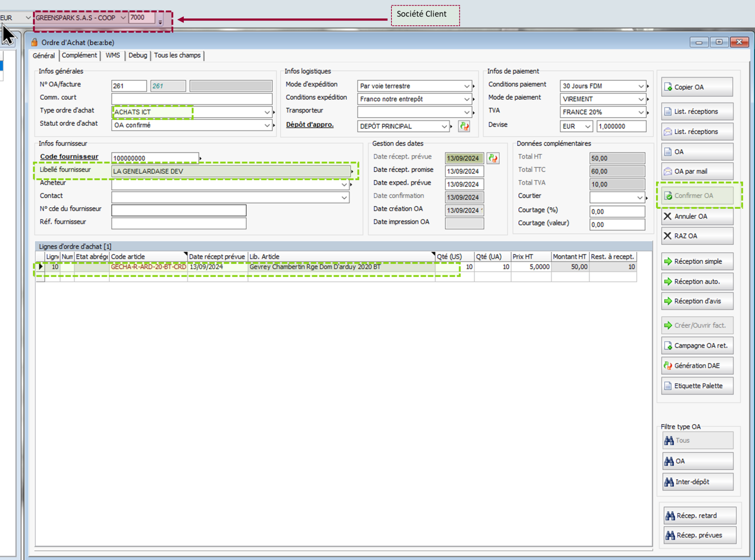Select purchase line row arrow marker
Screen dimensions: 755x560
pyautogui.click(x=40, y=267)
